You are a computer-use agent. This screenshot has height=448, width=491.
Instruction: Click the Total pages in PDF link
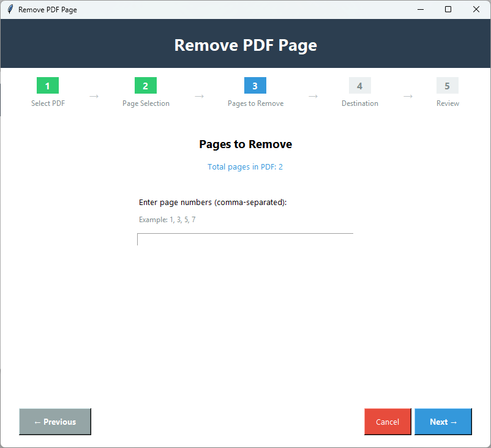[245, 166]
